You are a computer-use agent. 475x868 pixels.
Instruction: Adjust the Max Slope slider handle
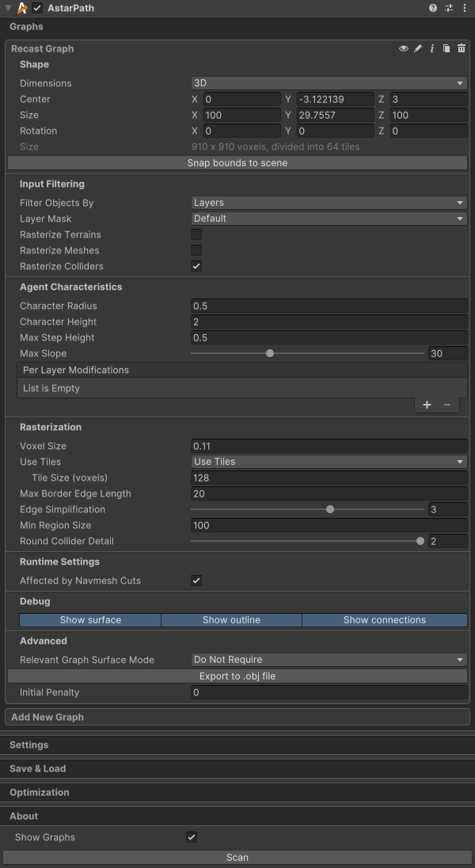[x=270, y=353]
